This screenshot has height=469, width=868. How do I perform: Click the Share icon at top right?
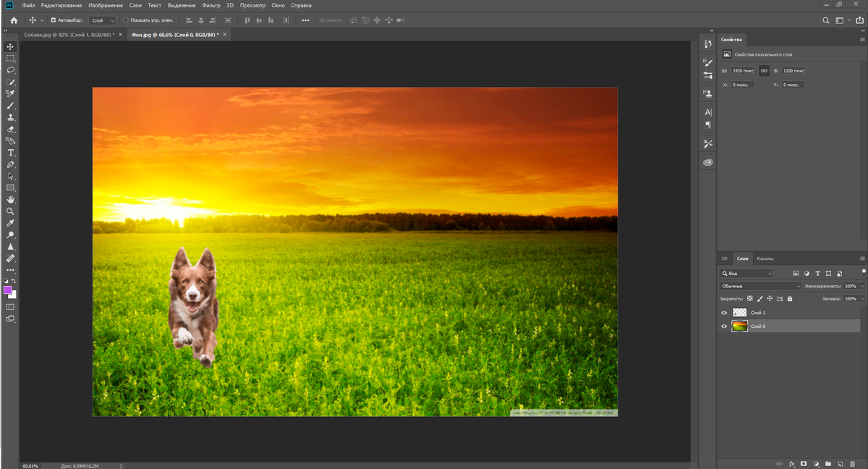(859, 20)
